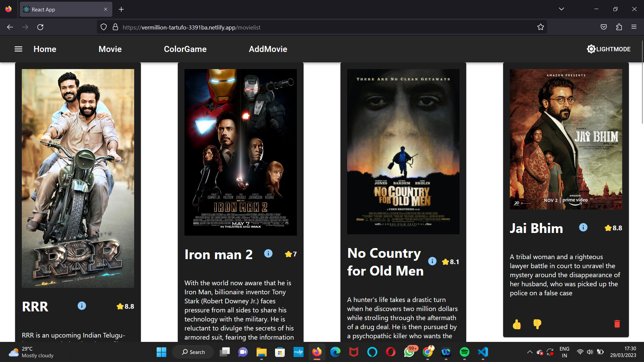The width and height of the screenshot is (644, 362).
Task: Open the hamburger menu in the navbar
Action: pos(18,49)
